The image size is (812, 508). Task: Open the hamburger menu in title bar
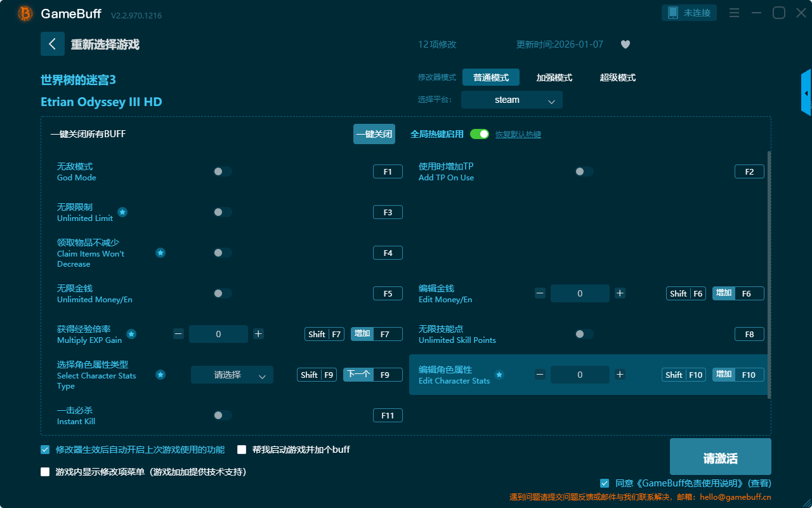click(x=734, y=13)
